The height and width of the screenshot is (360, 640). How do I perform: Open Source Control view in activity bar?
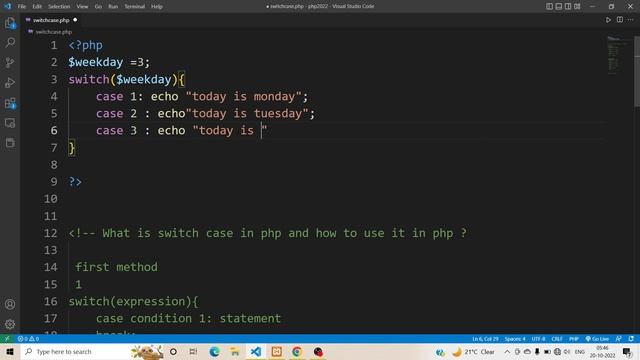pyautogui.click(x=10, y=62)
